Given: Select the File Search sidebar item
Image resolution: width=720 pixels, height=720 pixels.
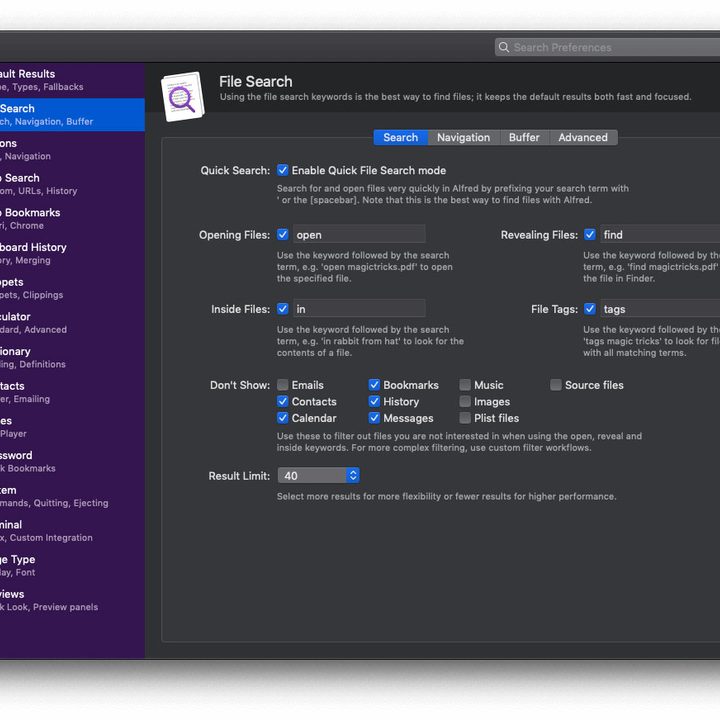Looking at the screenshot, I should point(72,115).
